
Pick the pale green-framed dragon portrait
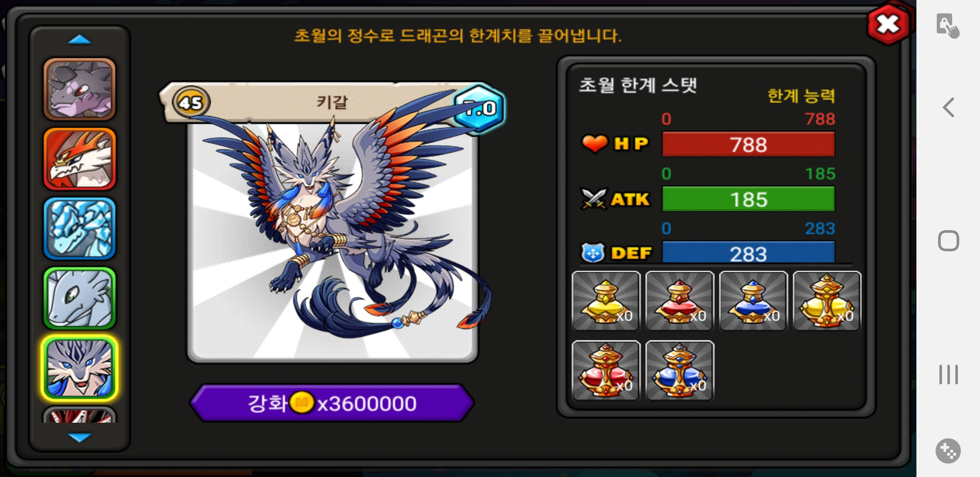point(79,298)
